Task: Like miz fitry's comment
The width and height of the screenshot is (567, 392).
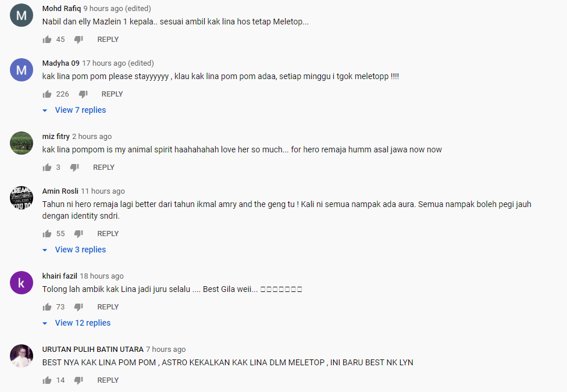Action: tap(47, 168)
